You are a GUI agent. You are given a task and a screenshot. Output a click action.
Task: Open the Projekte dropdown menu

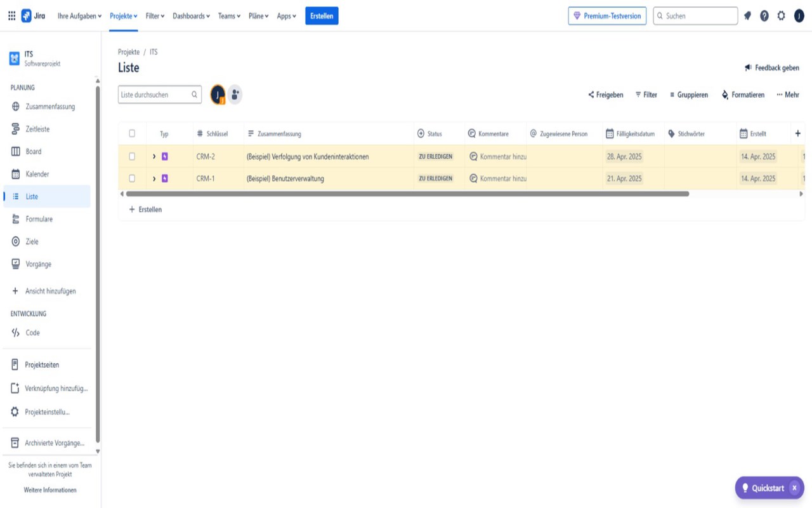pos(124,16)
